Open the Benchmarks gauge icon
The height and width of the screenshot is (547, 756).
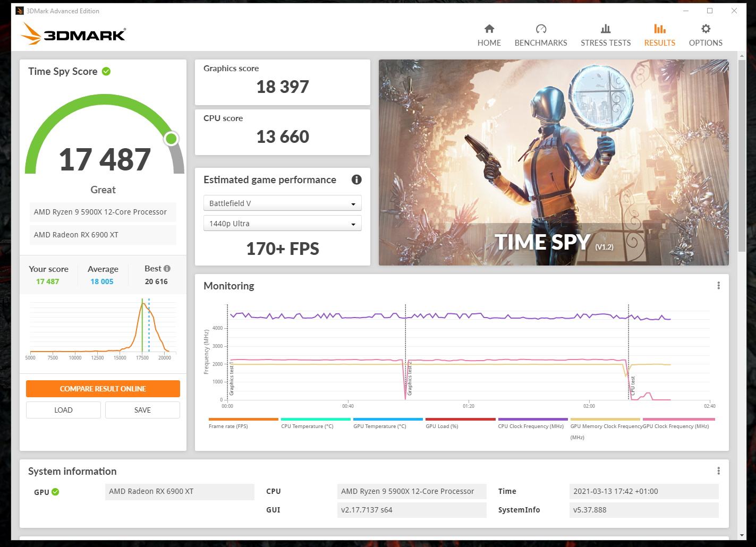point(541,29)
